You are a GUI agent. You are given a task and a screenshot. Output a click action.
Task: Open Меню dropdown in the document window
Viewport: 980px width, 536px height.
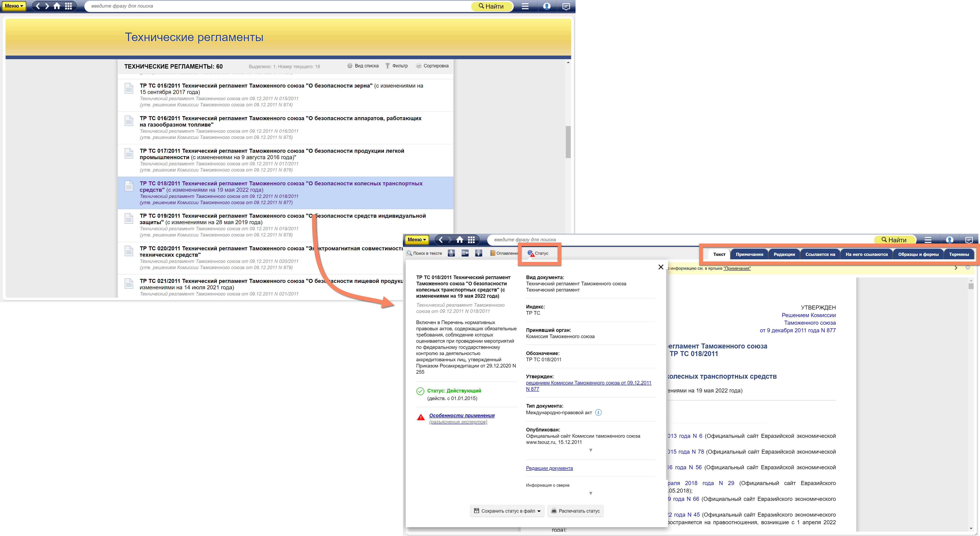tap(417, 240)
